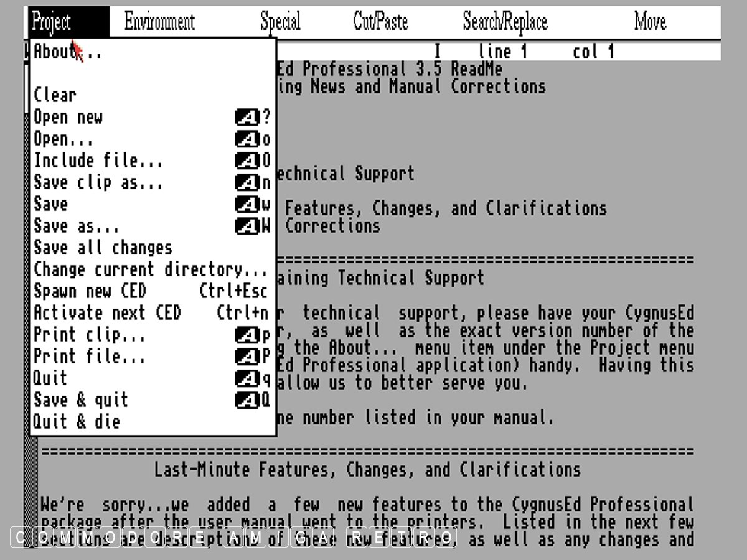Choose About... in the Project menu

[153, 52]
